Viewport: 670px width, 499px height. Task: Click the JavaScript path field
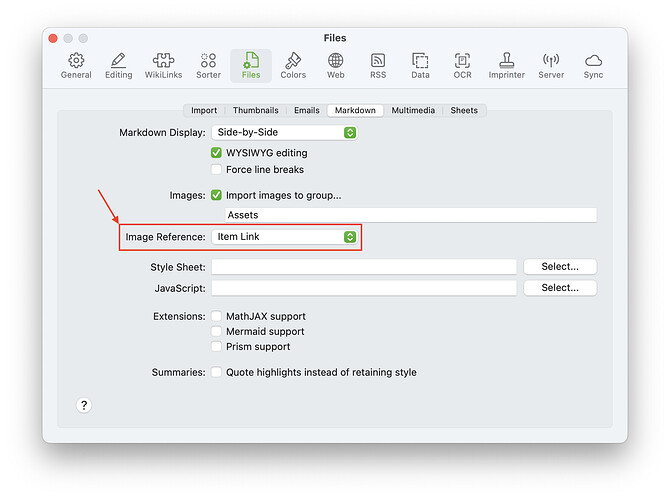click(364, 288)
